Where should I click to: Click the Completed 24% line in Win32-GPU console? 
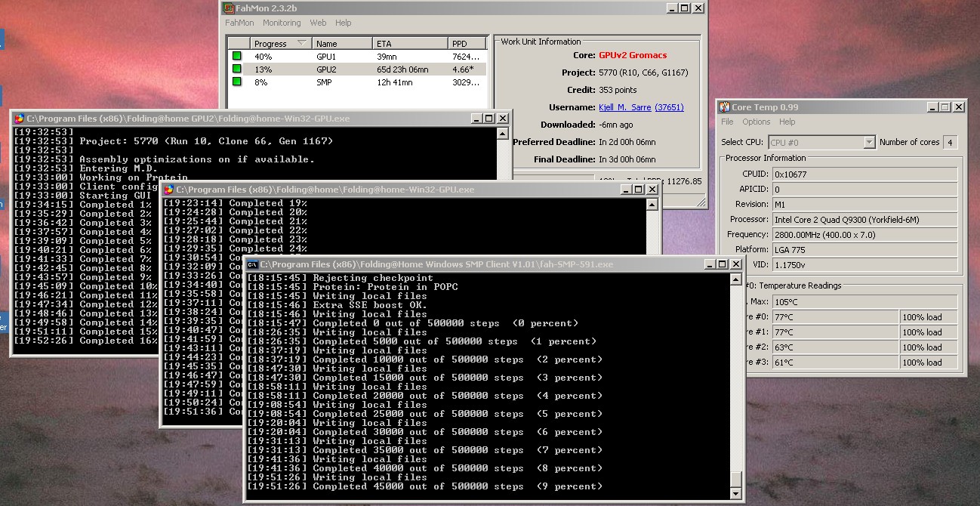(x=236, y=248)
